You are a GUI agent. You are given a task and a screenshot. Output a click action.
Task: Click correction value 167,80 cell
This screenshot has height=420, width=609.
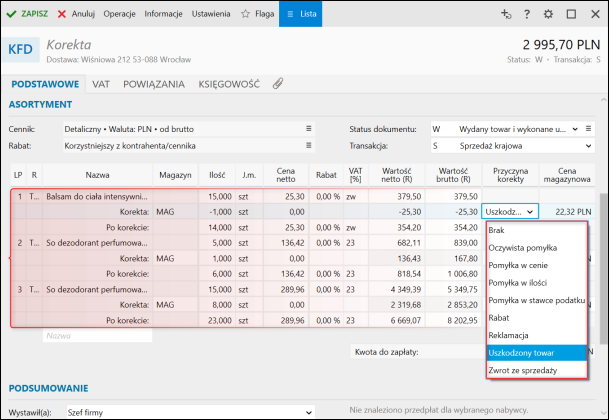pos(454,258)
